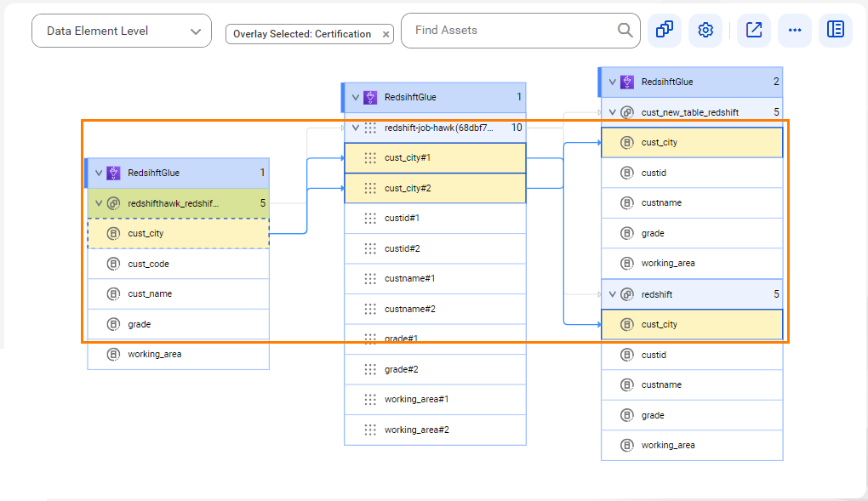Viewport: 868px width, 501px height.
Task: Click the cust_code column icon
Action: click(x=113, y=264)
